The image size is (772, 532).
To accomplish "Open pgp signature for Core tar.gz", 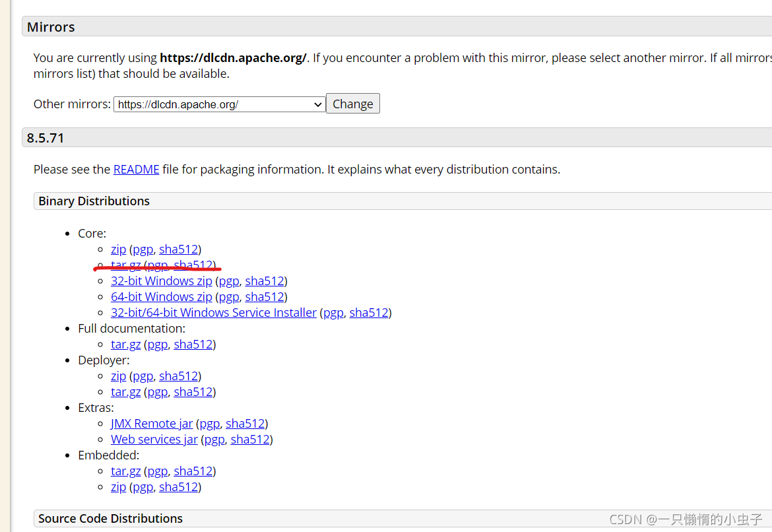I will [x=158, y=265].
